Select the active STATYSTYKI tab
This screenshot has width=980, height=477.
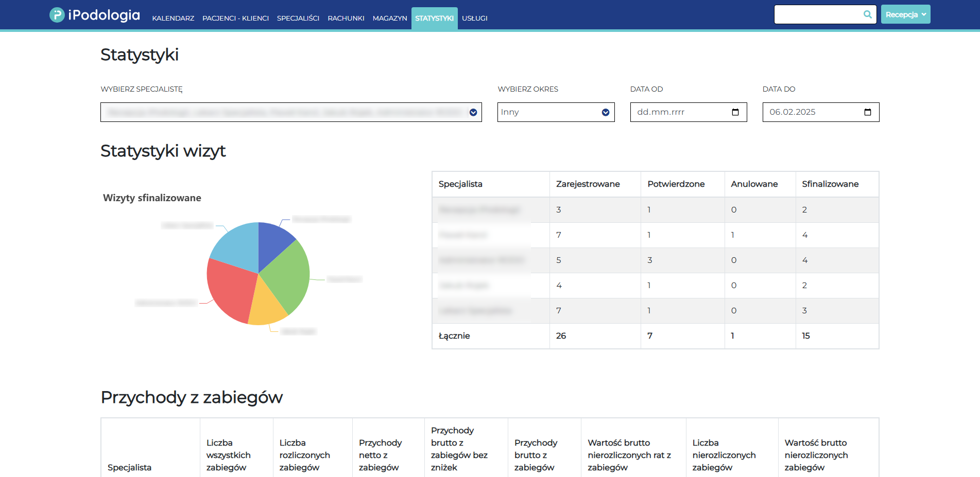pos(434,18)
